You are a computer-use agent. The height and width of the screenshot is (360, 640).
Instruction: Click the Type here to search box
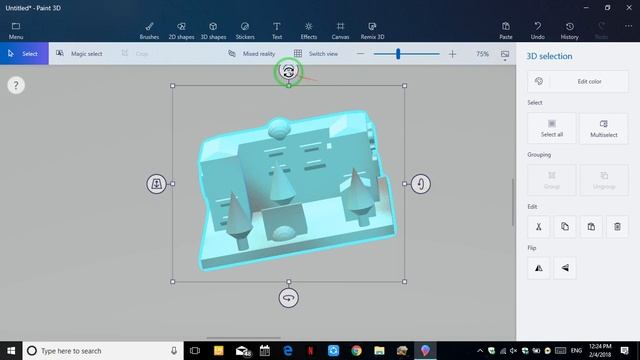pyautogui.click(x=103, y=351)
